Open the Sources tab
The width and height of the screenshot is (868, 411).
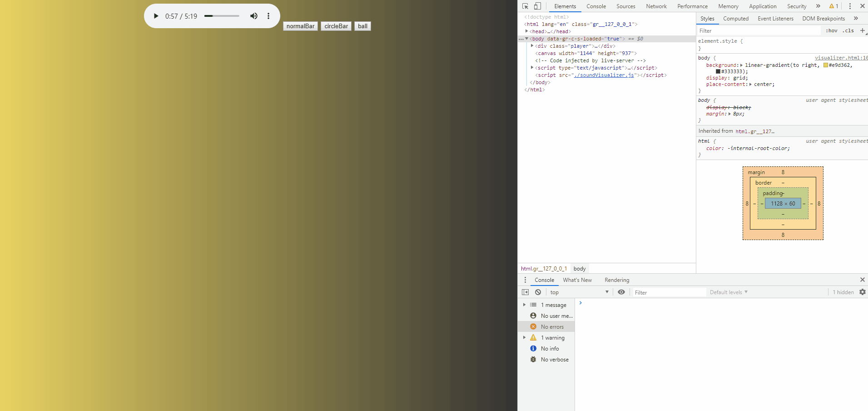pyautogui.click(x=625, y=6)
